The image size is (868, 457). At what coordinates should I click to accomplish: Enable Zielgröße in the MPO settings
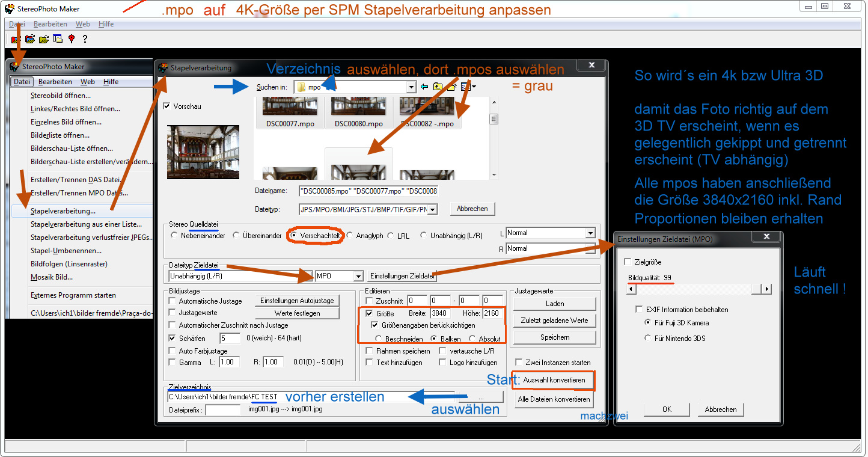click(x=628, y=262)
